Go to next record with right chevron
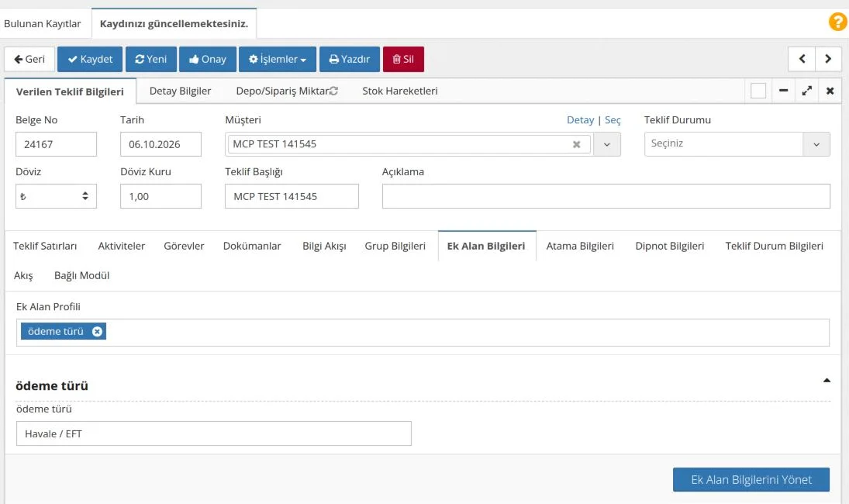Screen dimensions: 849x504 828,59
